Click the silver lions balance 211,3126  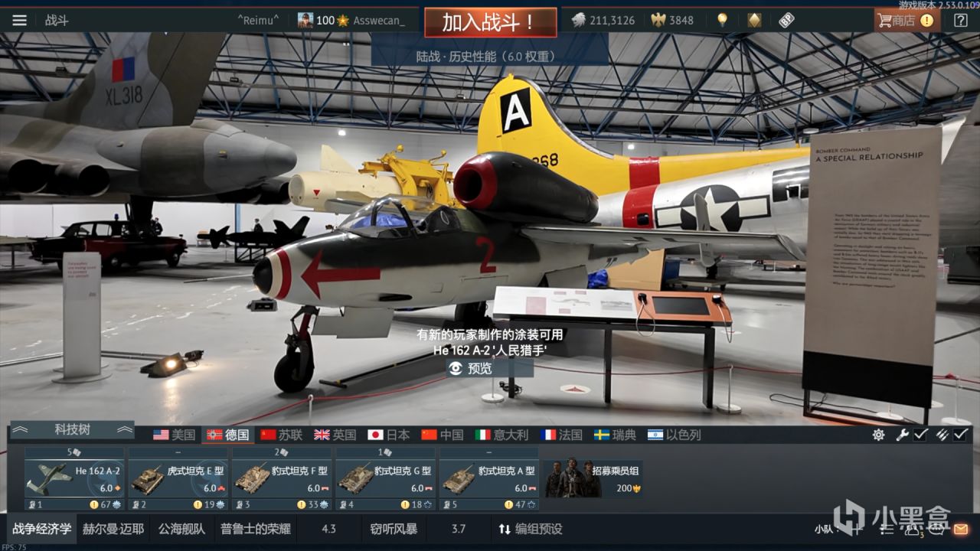pyautogui.click(x=603, y=21)
